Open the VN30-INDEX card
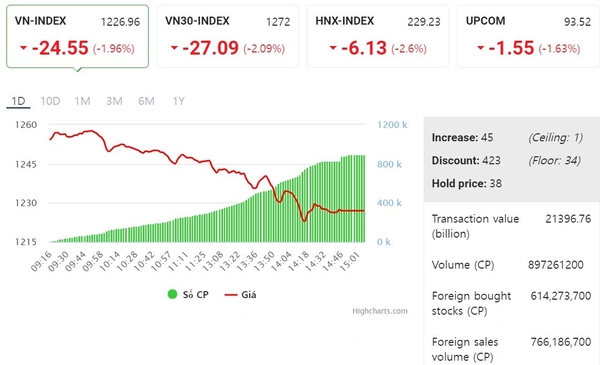The image size is (600, 365). click(x=228, y=37)
